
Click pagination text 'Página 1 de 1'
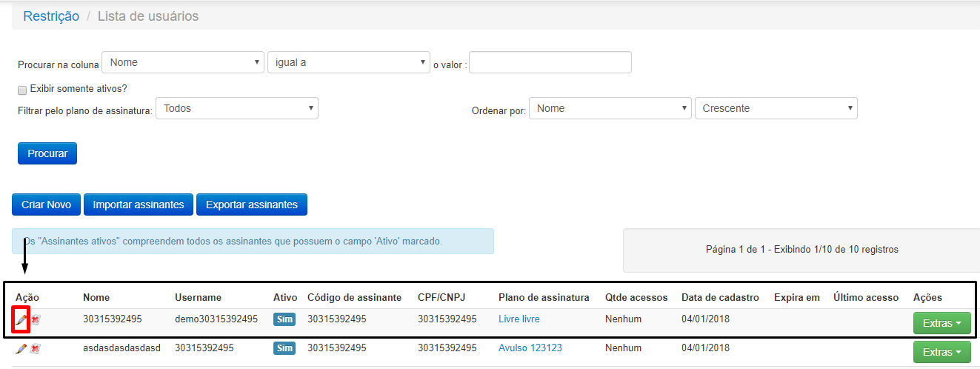tap(739, 250)
